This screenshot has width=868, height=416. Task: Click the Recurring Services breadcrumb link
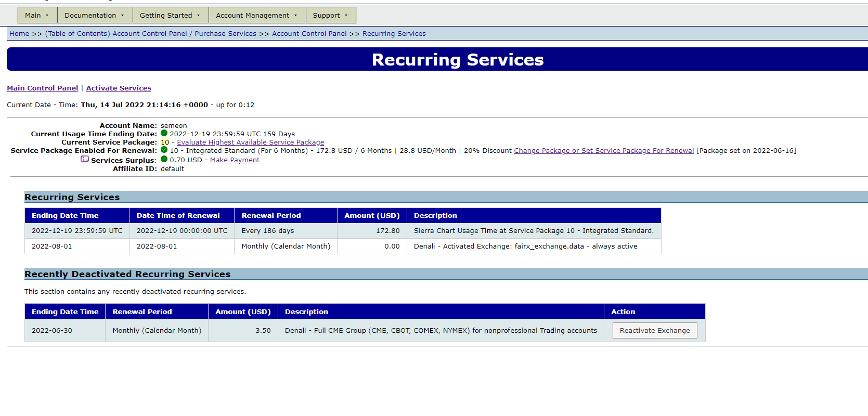394,34
